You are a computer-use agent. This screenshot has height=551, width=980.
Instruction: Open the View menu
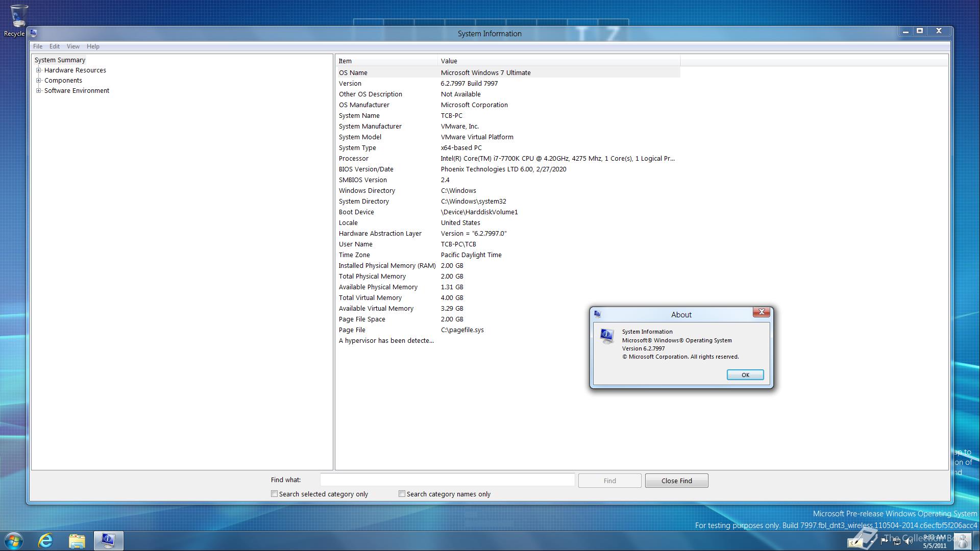(73, 46)
